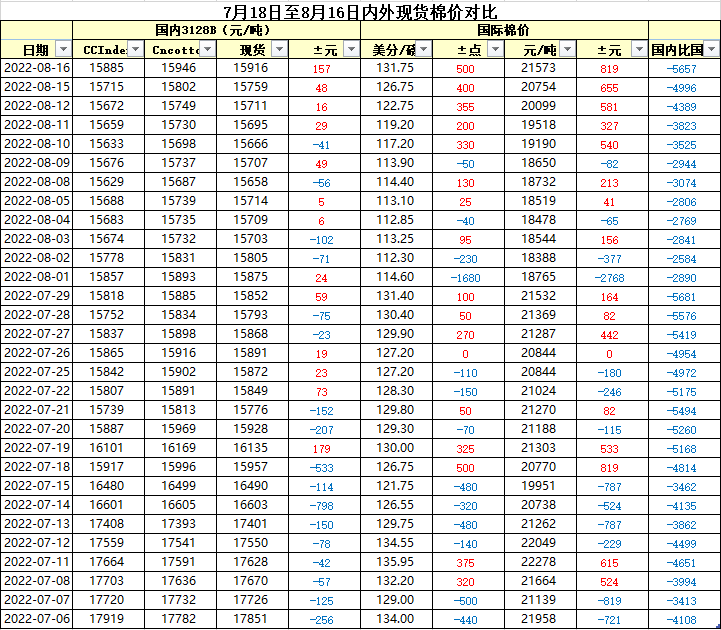This screenshot has height=630, width=721.
Task: Click the CCIndex value 17919
Action: [107, 619]
